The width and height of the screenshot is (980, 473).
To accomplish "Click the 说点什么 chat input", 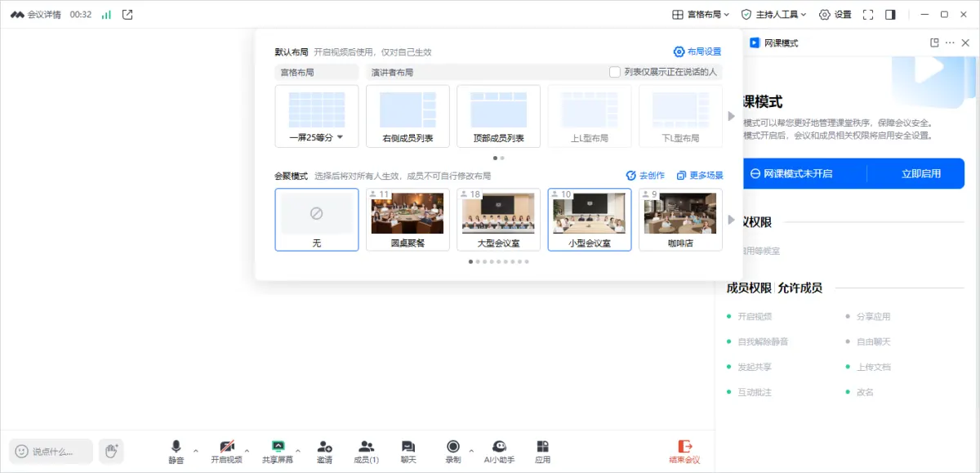I will (x=51, y=451).
